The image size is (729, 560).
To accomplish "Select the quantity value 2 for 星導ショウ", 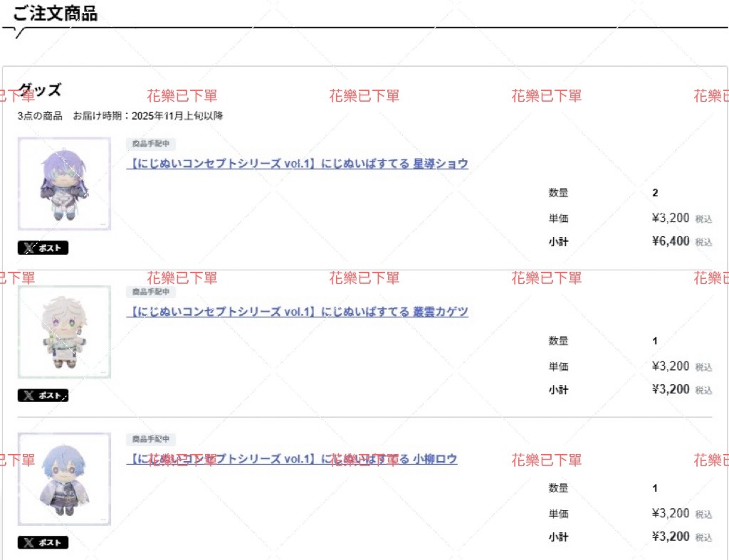I will click(655, 193).
